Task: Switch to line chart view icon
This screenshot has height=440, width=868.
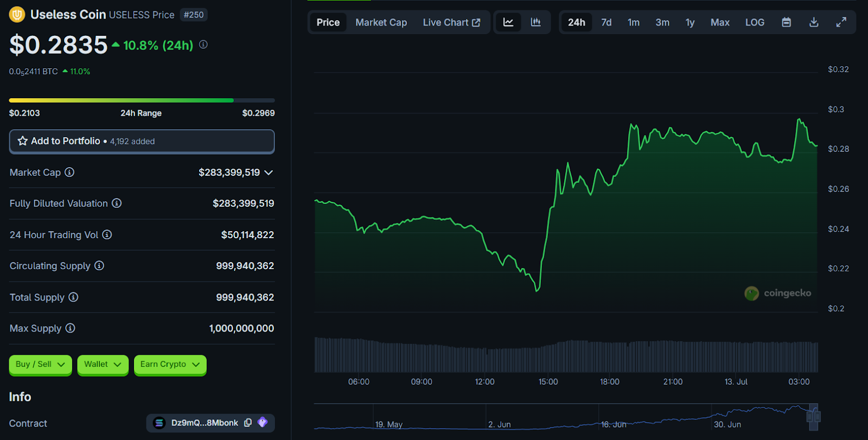Action: coord(508,22)
